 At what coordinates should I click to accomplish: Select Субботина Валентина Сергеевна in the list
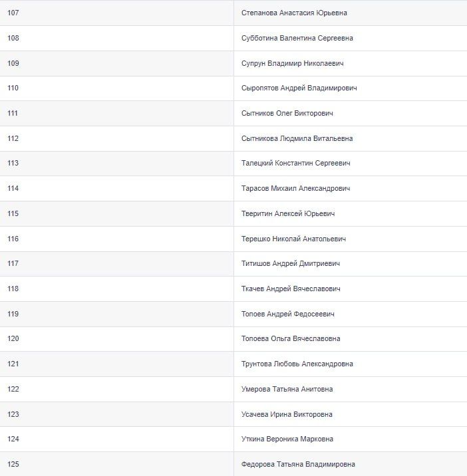(x=297, y=38)
